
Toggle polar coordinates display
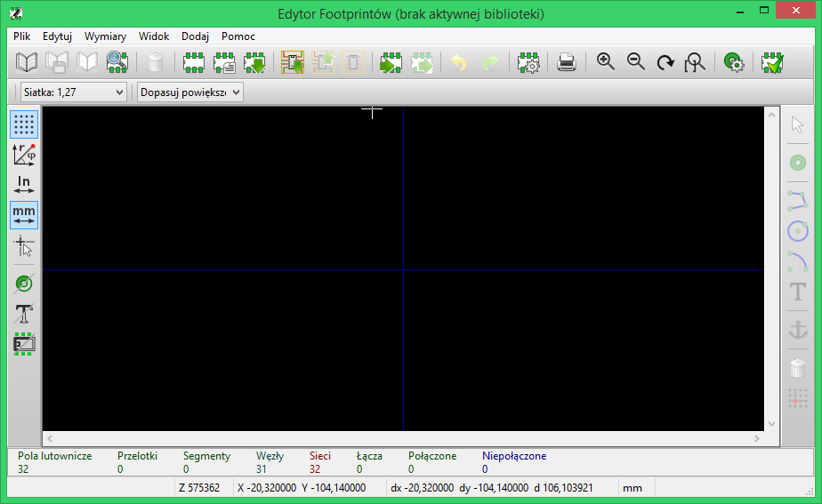pos(24,155)
